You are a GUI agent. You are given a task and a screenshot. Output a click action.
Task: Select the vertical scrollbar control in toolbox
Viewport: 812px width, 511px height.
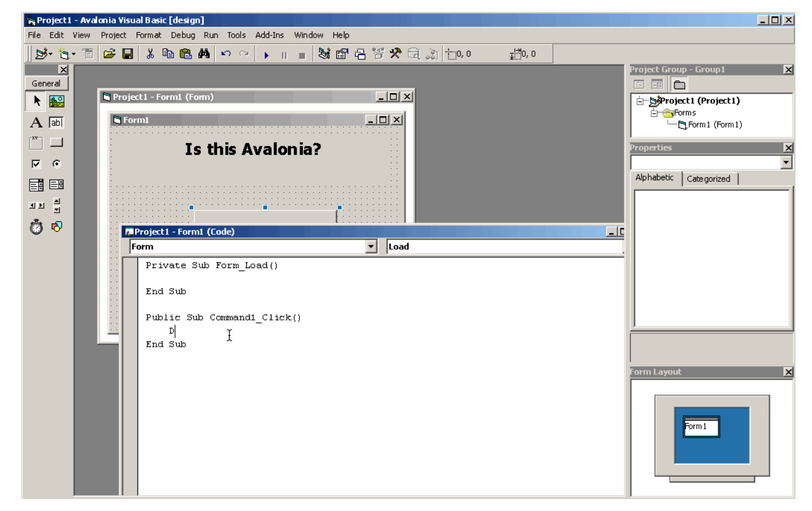click(x=56, y=205)
